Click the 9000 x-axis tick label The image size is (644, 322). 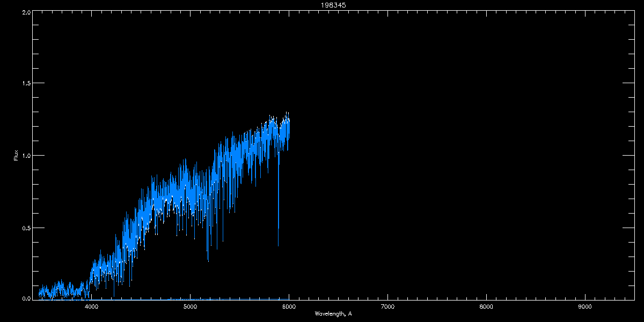coord(585,306)
